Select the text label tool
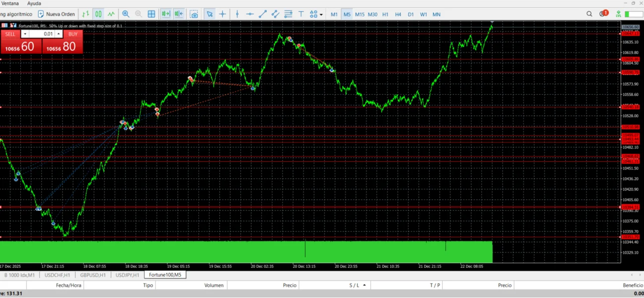The width and height of the screenshot is (644, 298). click(301, 14)
